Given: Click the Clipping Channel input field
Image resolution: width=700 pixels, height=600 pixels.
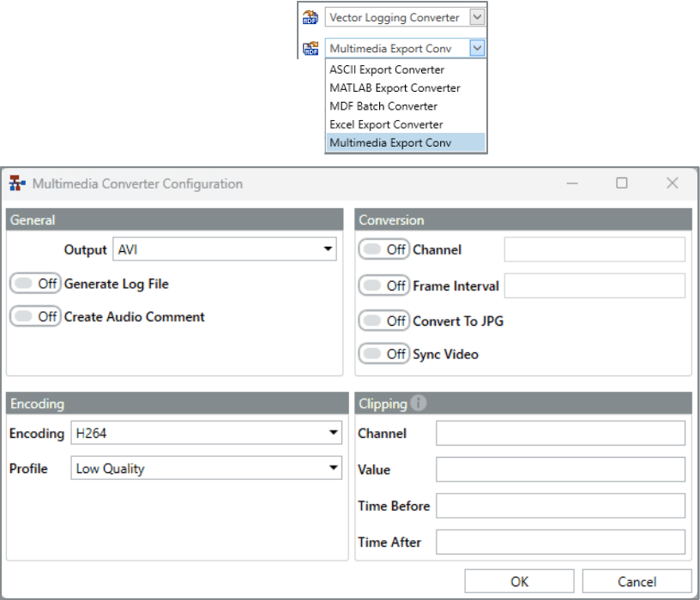Looking at the screenshot, I should [x=561, y=433].
